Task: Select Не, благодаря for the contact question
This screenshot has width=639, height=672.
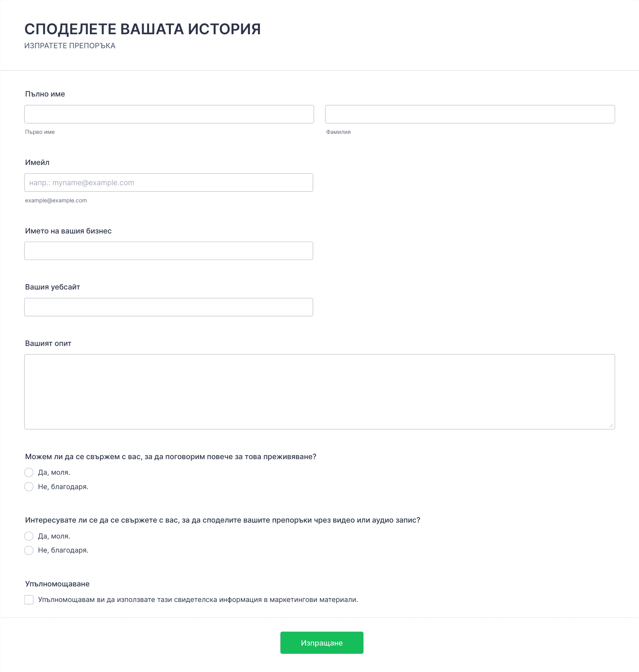Action: pos(29,487)
